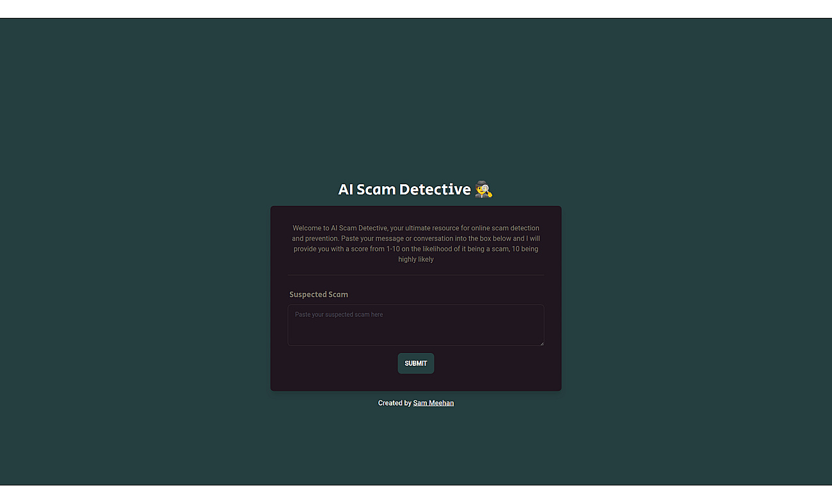Viewport: 832px width, 504px height.
Task: Click the Submit button
Action: [x=416, y=363]
